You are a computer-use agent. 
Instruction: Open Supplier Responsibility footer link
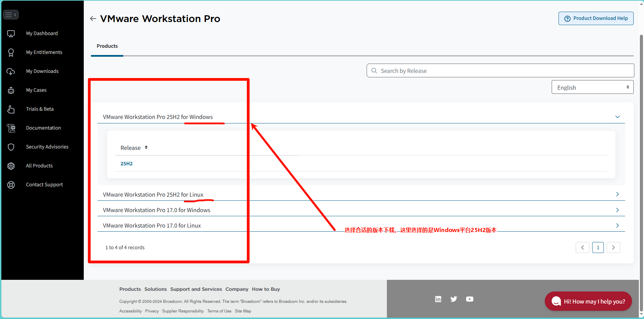click(183, 311)
